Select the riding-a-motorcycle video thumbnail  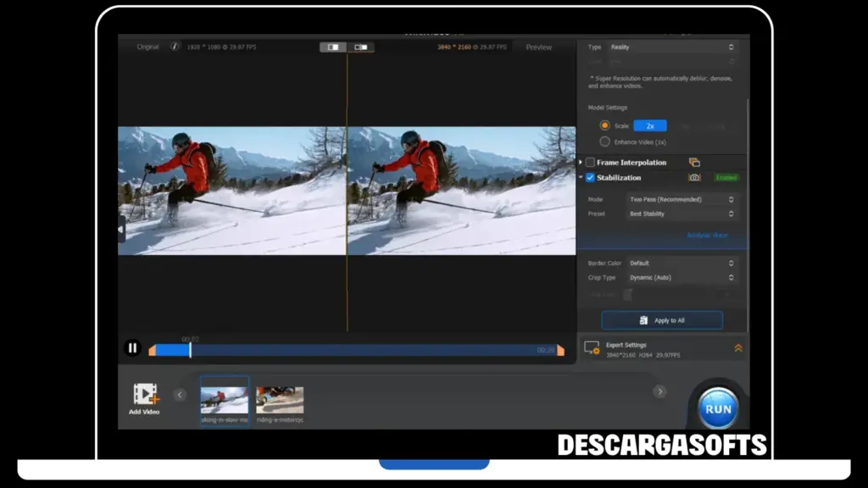click(x=280, y=400)
